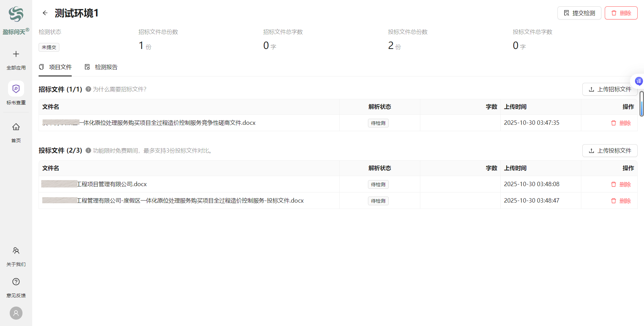Select the 标书查重 shield icon
Image resolution: width=644 pixels, height=326 pixels.
point(16,89)
